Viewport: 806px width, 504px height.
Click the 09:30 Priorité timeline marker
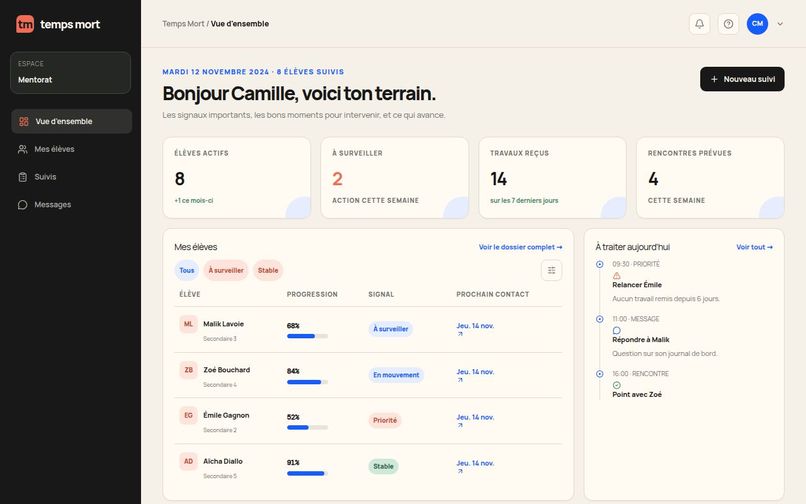point(599,264)
